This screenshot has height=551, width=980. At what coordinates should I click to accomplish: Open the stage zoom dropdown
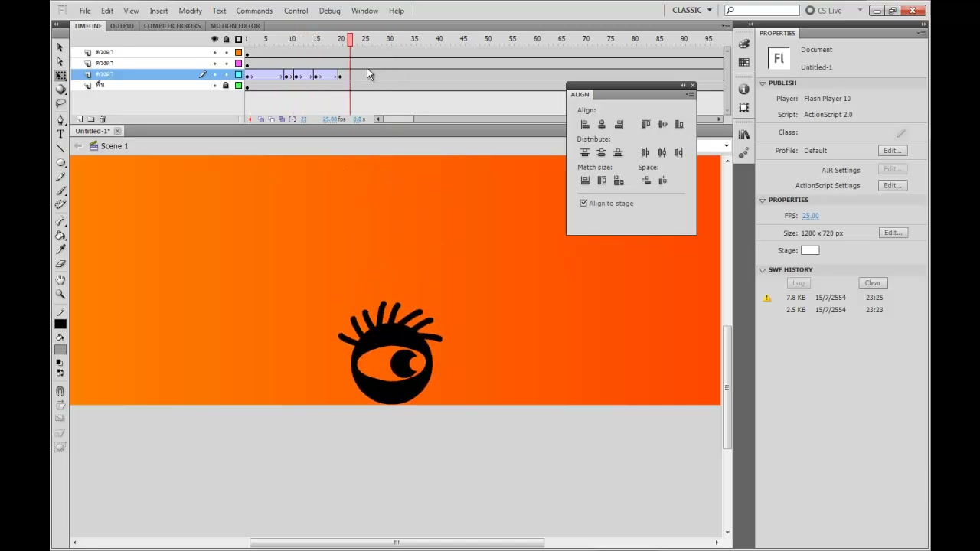coord(726,145)
